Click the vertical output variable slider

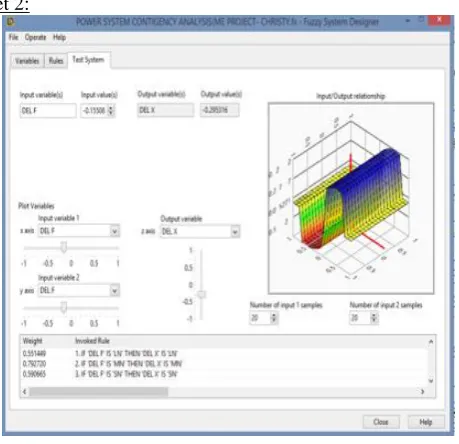click(x=201, y=284)
